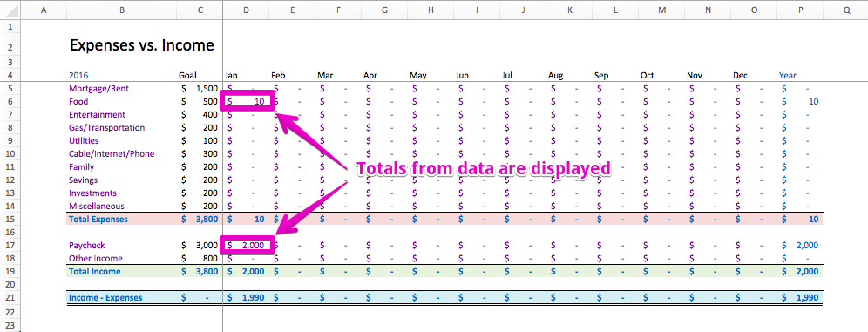Select the Nov month heading
The width and height of the screenshot is (868, 332).
695,75
